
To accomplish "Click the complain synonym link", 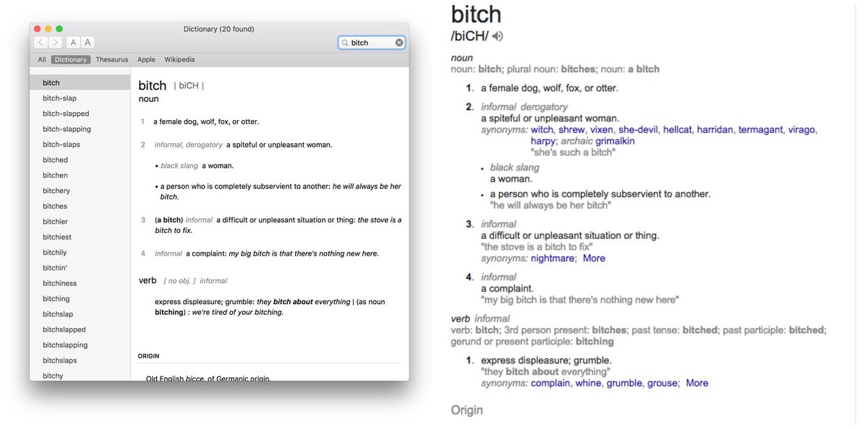I will 550,383.
